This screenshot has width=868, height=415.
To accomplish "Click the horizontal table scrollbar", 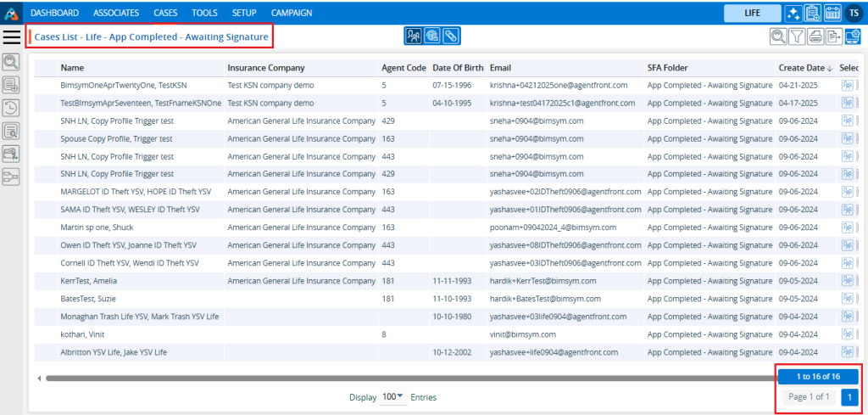I will point(407,378).
